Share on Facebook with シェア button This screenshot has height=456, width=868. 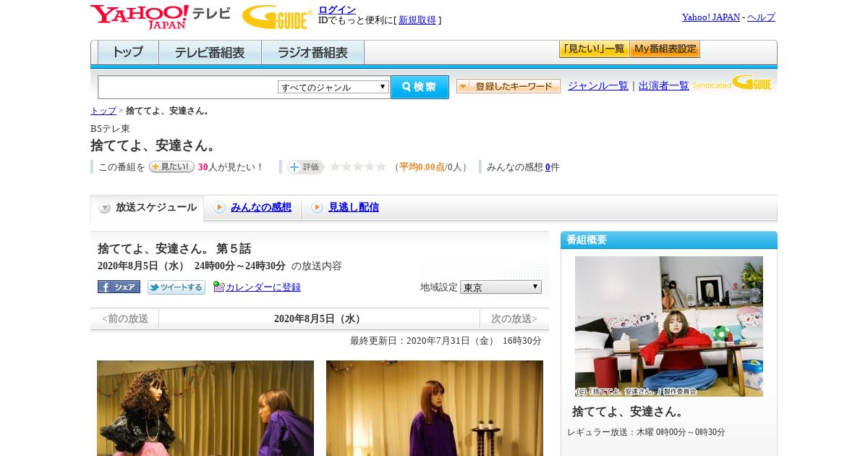coord(119,287)
